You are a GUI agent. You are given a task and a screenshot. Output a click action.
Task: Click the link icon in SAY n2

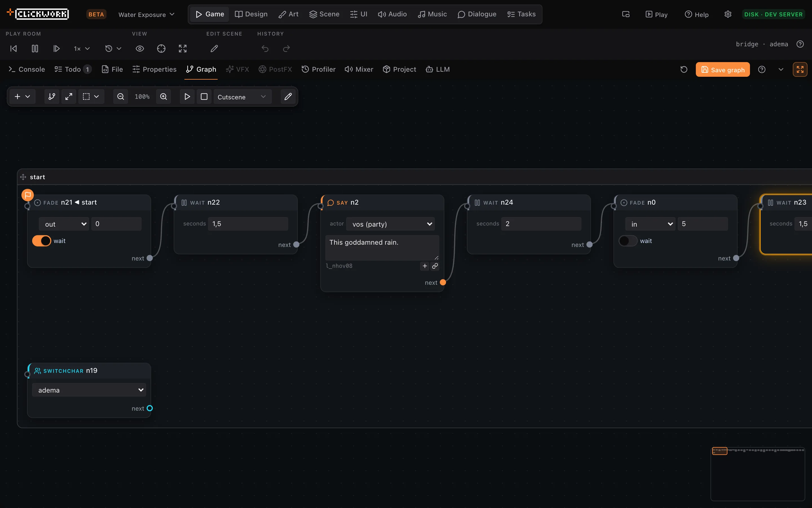pyautogui.click(x=435, y=266)
